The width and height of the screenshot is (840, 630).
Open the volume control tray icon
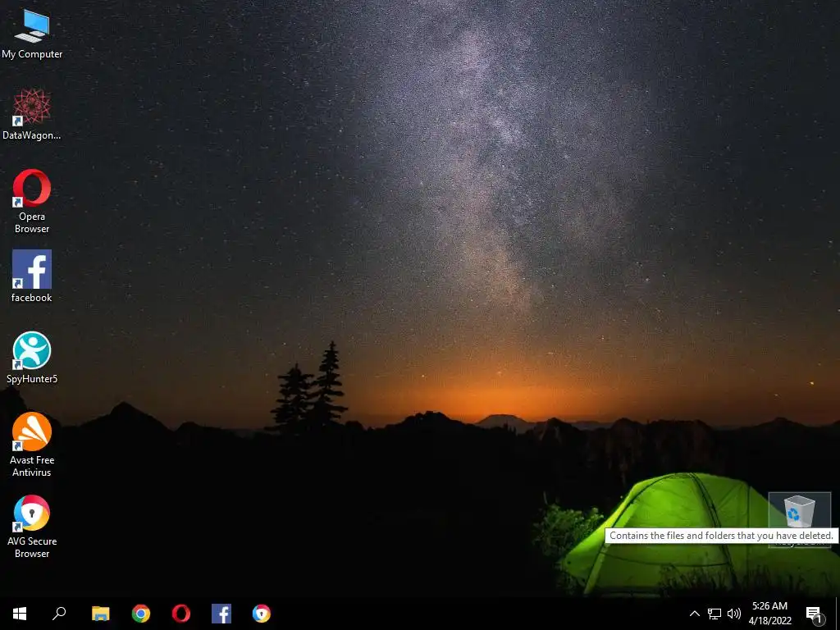(x=734, y=614)
